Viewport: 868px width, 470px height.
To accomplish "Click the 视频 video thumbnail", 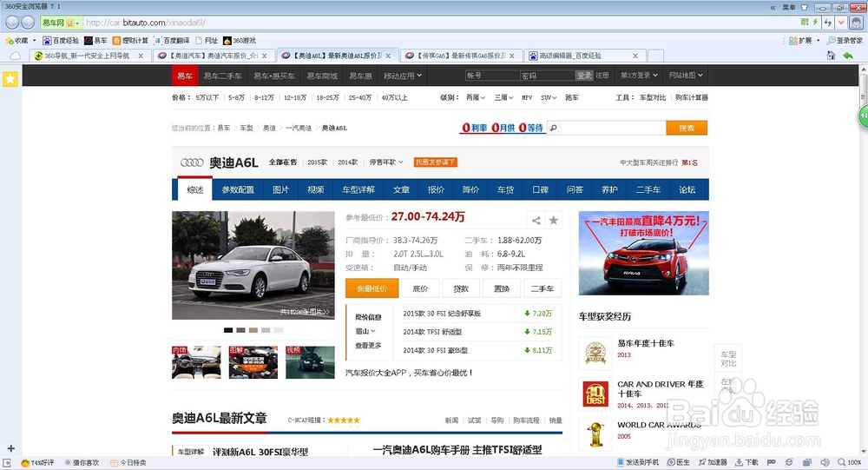I will [310, 362].
